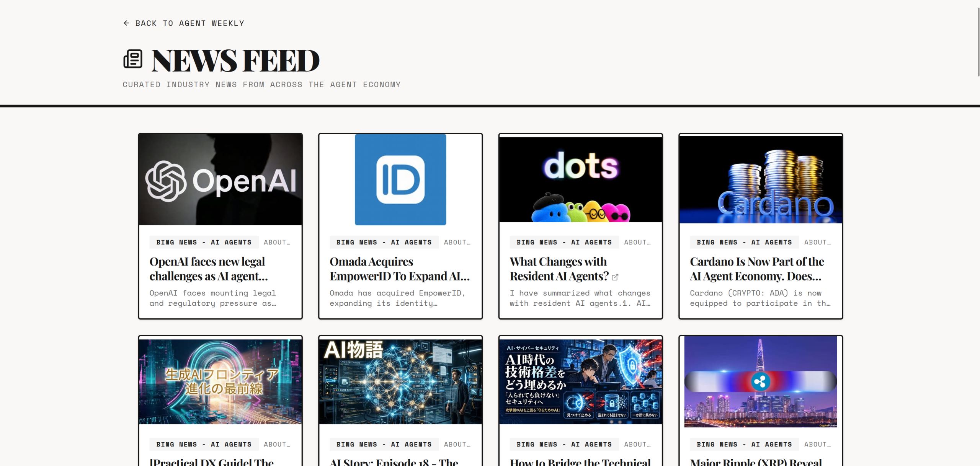Open 'What Changes with Resident AI Agents?' headline
Screen dimensions: 980x466
[x=559, y=269]
